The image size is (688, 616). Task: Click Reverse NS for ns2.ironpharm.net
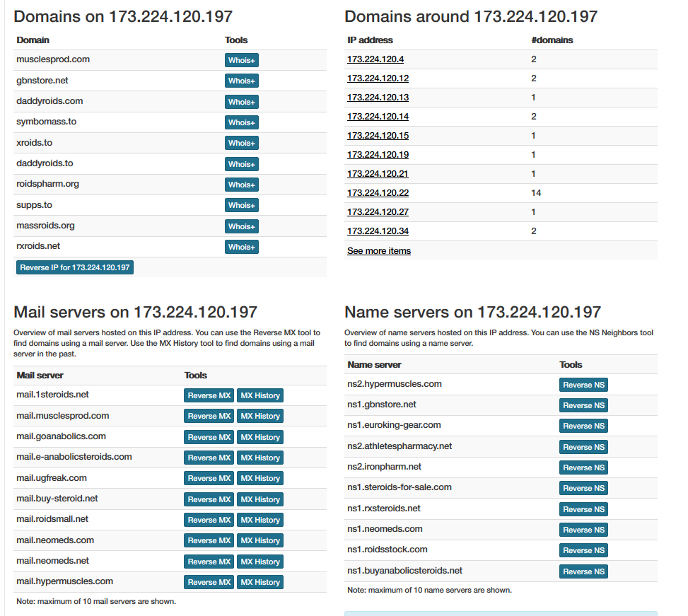(583, 467)
